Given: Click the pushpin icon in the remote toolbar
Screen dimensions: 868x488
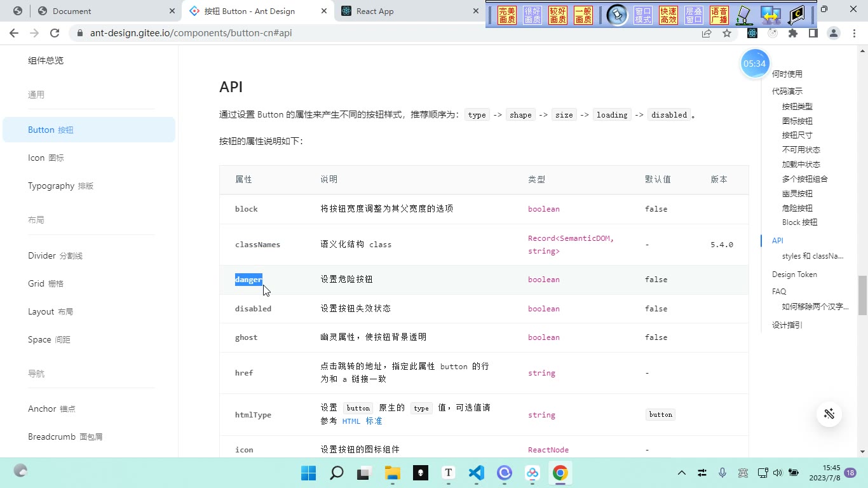Looking at the screenshot, I should (x=617, y=15).
